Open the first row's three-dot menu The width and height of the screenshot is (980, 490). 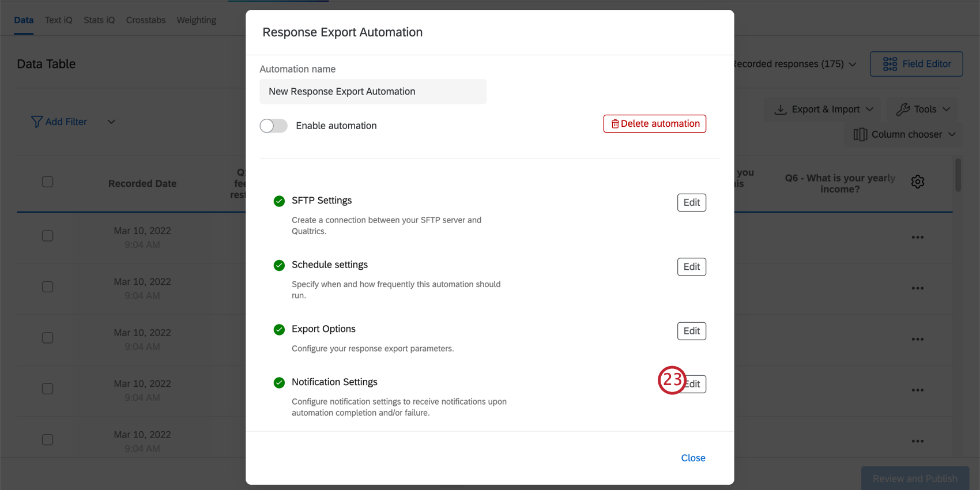(x=917, y=238)
